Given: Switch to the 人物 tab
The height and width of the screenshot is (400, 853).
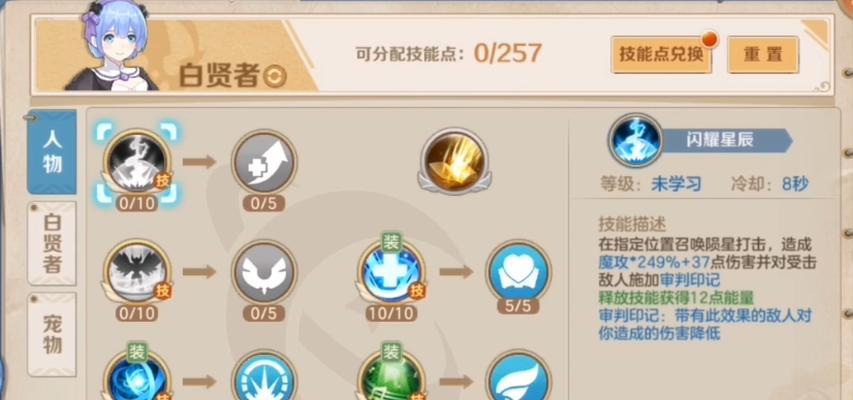Looking at the screenshot, I should (x=52, y=152).
